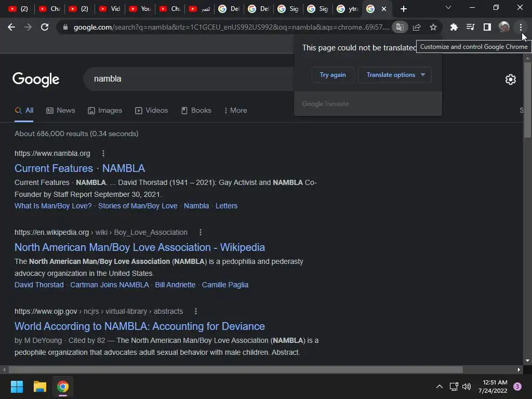This screenshot has height=399, width=532.
Task: Switch to the News results tab
Action: [61, 111]
